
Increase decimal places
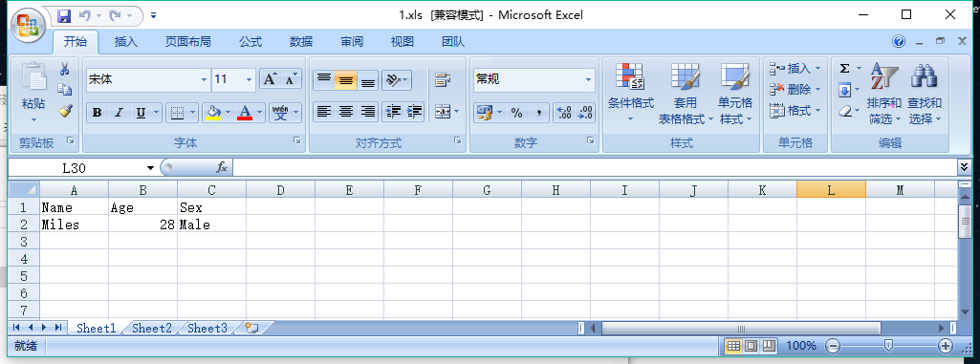[x=564, y=113]
